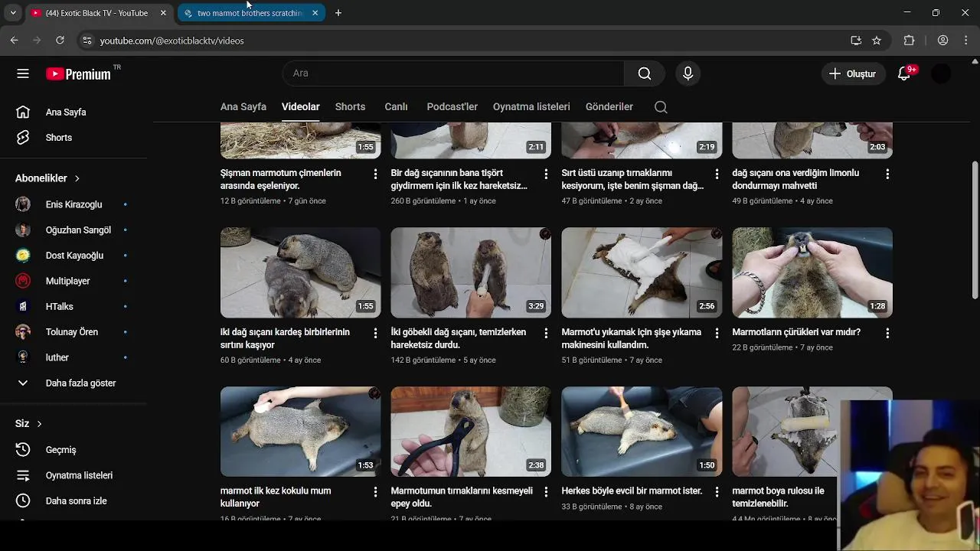Screen dimensions: 980x551
Task: Open the tab search dropdown arrow
Action: pos(12,13)
